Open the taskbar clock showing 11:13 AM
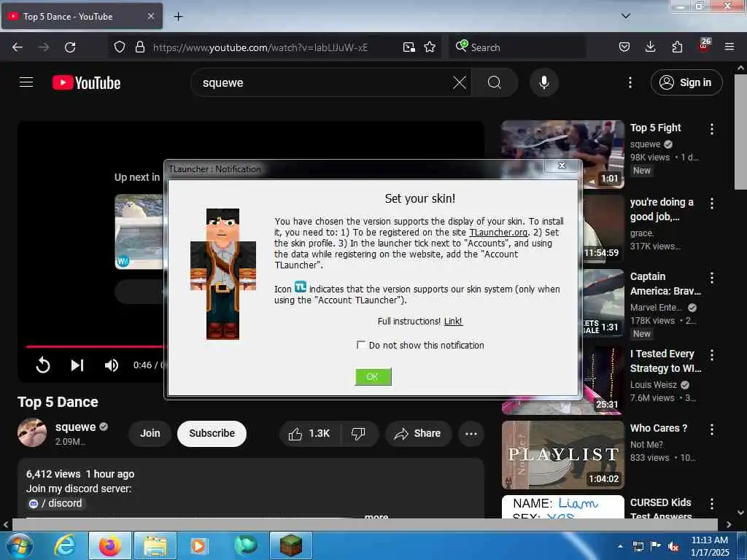This screenshot has height=560, width=747. click(710, 546)
